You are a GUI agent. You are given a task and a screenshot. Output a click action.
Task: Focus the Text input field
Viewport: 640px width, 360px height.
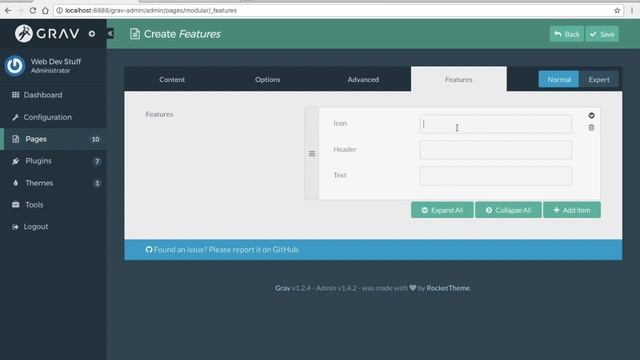point(496,176)
